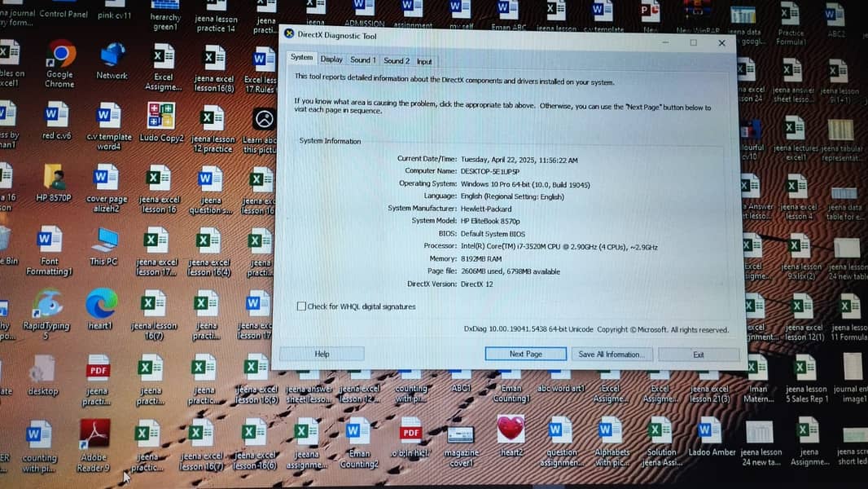Select the Excel Assignment desktop file

coord(164,67)
